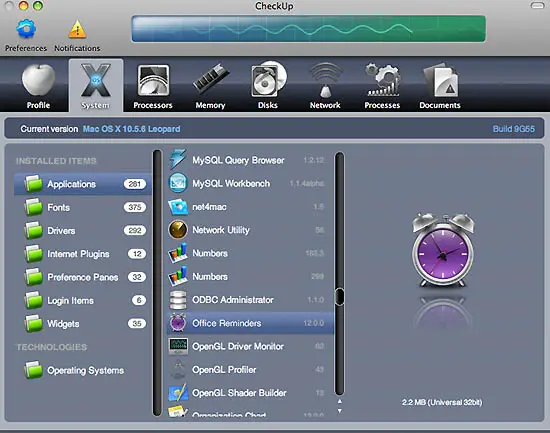Select the Login Items label
The width and height of the screenshot is (550, 433).
pos(71,301)
